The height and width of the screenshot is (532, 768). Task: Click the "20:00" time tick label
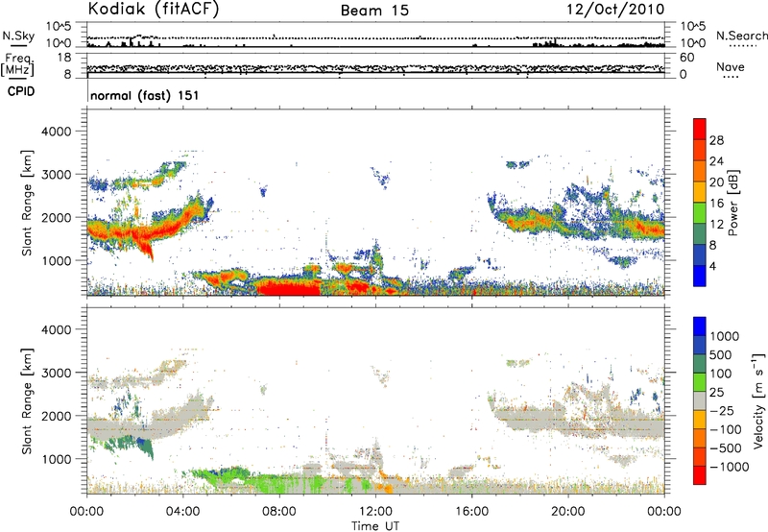click(567, 512)
